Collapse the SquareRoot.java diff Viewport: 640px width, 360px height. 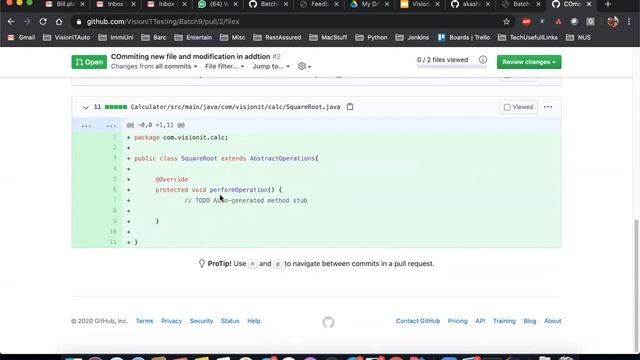point(86,107)
